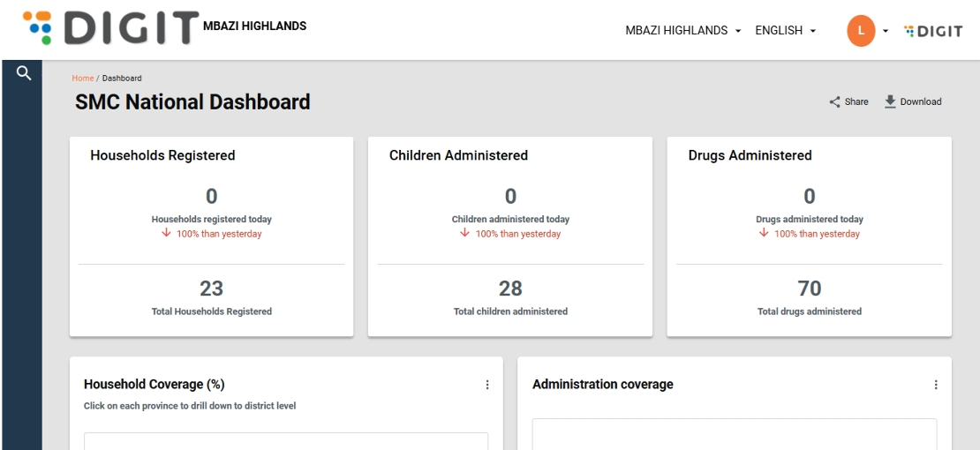Open the ENGLISH language dropdown
The height and width of the screenshot is (450, 980).
coord(785,31)
